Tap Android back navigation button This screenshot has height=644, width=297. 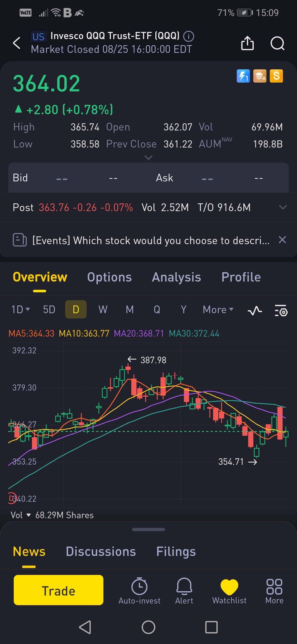coord(85,627)
